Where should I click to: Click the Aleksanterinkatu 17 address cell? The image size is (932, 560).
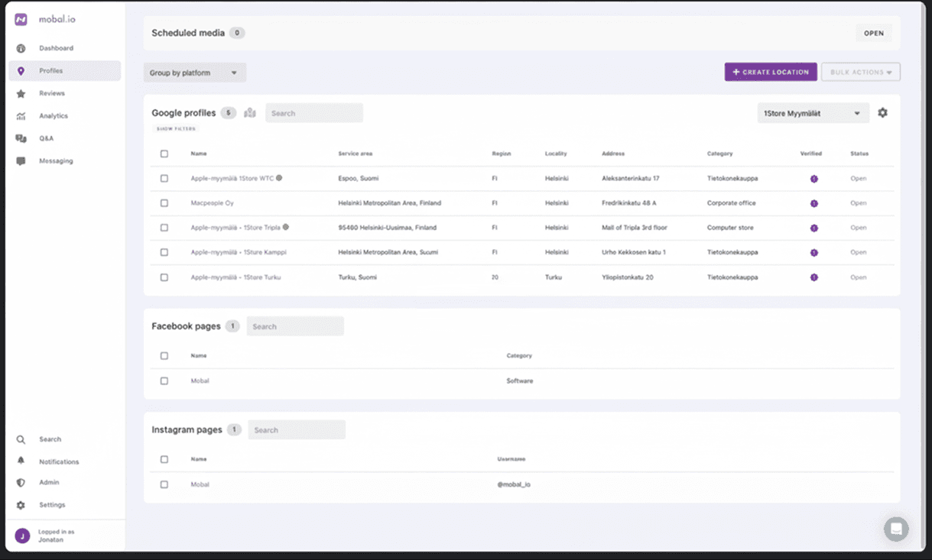pyautogui.click(x=631, y=179)
